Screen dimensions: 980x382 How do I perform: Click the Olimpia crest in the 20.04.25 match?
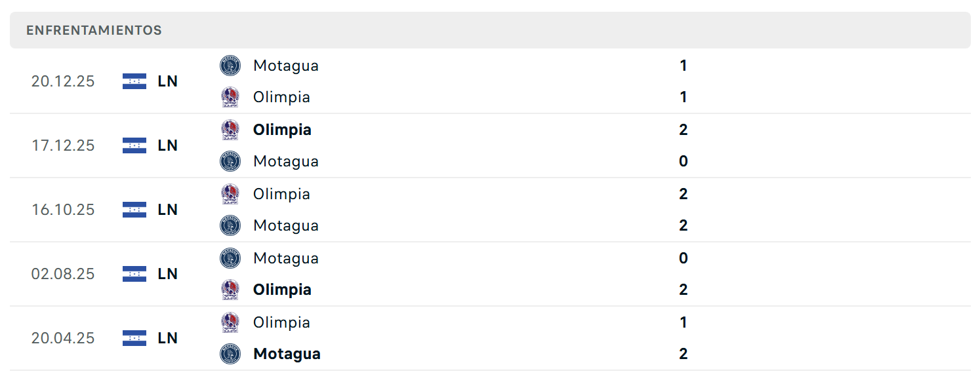click(230, 322)
